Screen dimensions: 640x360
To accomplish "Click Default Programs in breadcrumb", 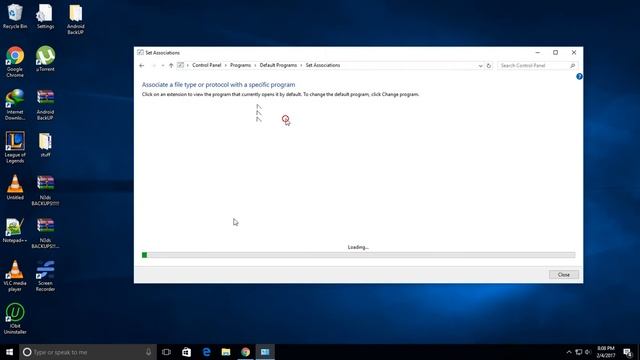I will coord(278,65).
